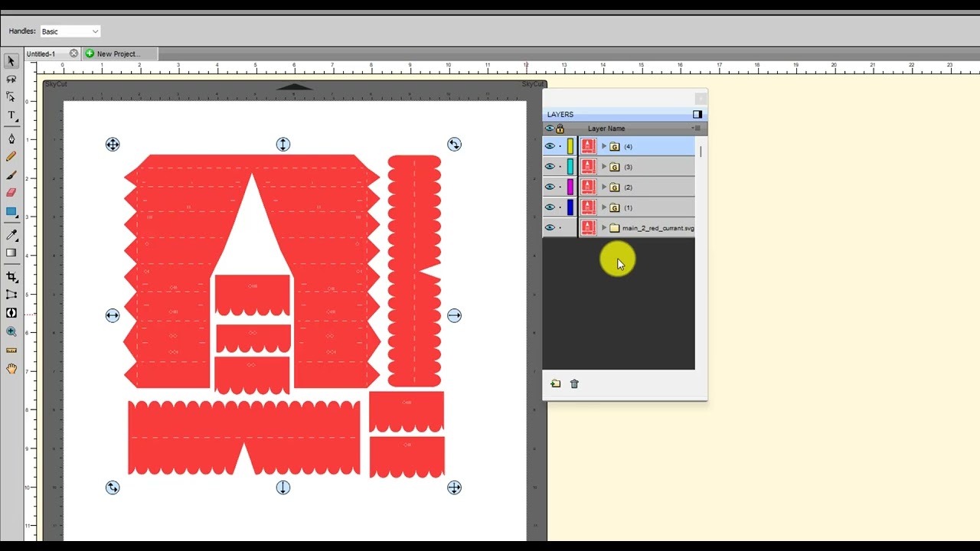Click yellow color swatch of layer (4)
The width and height of the screenshot is (980, 551).
[x=570, y=146]
